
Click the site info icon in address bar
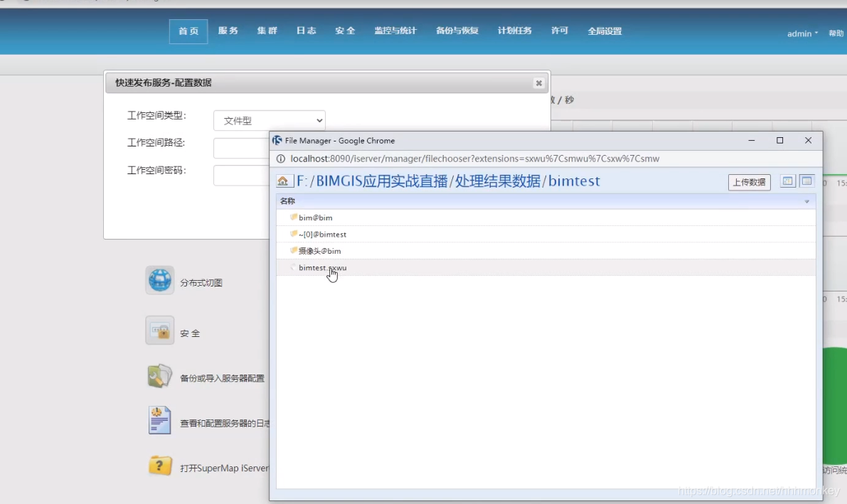click(281, 159)
